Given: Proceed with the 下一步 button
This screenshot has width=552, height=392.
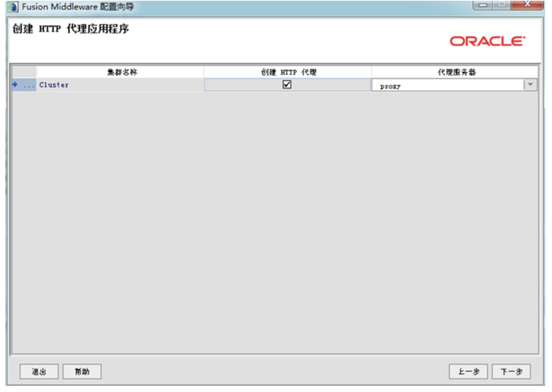Looking at the screenshot, I should [511, 371].
